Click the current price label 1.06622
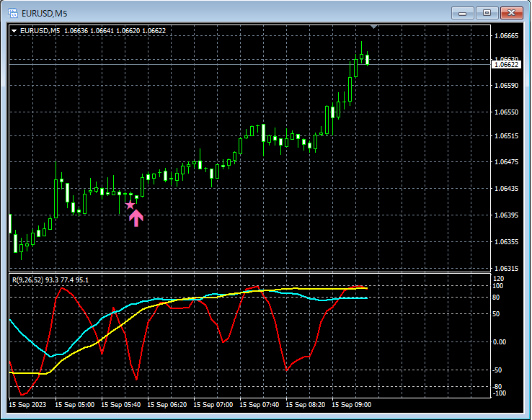Screen dimensions: 532x420 506,64
